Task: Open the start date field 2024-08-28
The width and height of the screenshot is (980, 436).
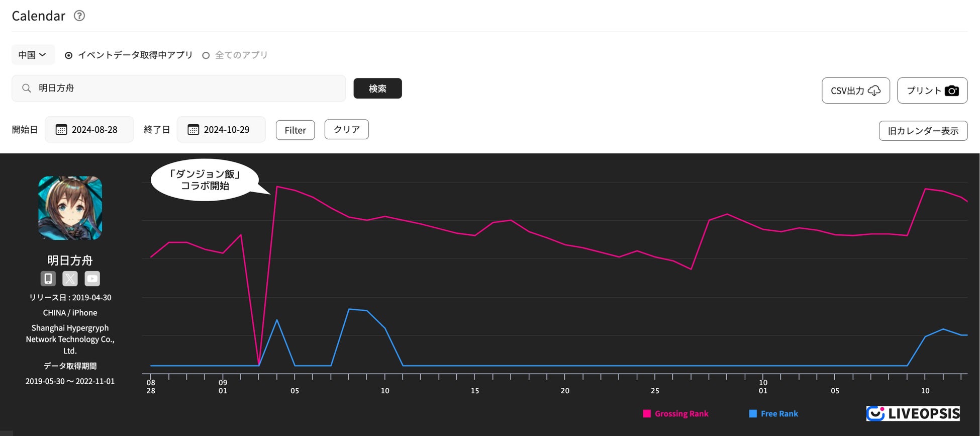Action: [89, 130]
